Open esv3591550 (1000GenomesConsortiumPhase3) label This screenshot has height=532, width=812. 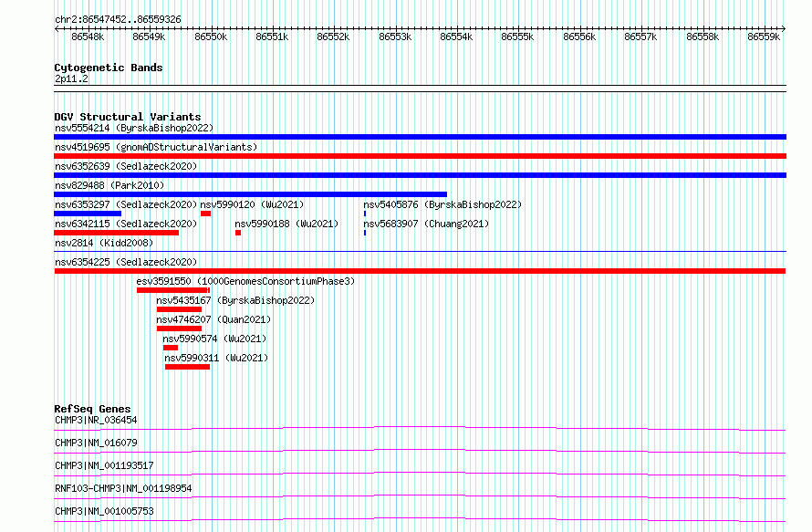(x=245, y=281)
